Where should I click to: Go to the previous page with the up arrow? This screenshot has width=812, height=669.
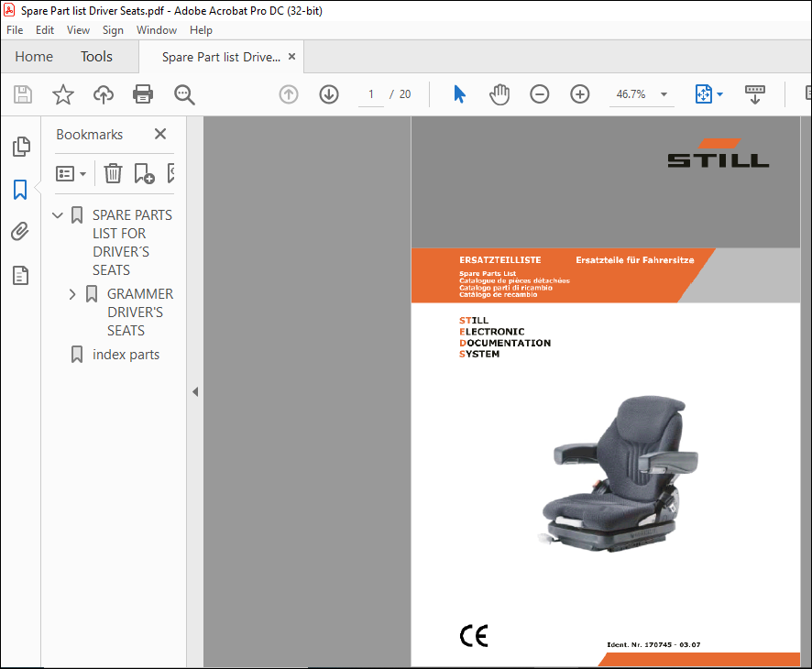(289, 94)
